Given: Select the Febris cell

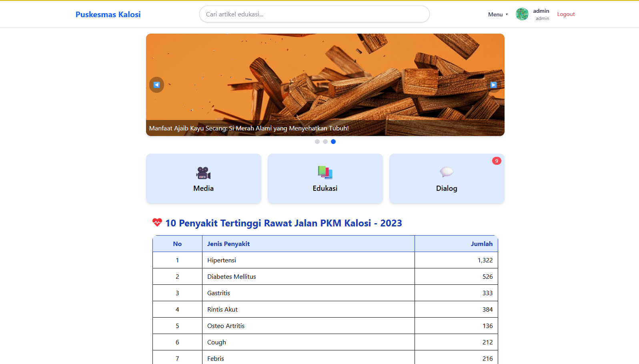Looking at the screenshot, I should tap(308, 358).
